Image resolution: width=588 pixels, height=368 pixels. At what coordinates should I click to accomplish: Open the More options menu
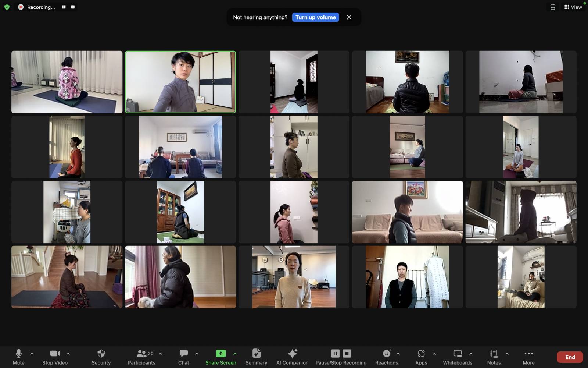[x=528, y=354]
